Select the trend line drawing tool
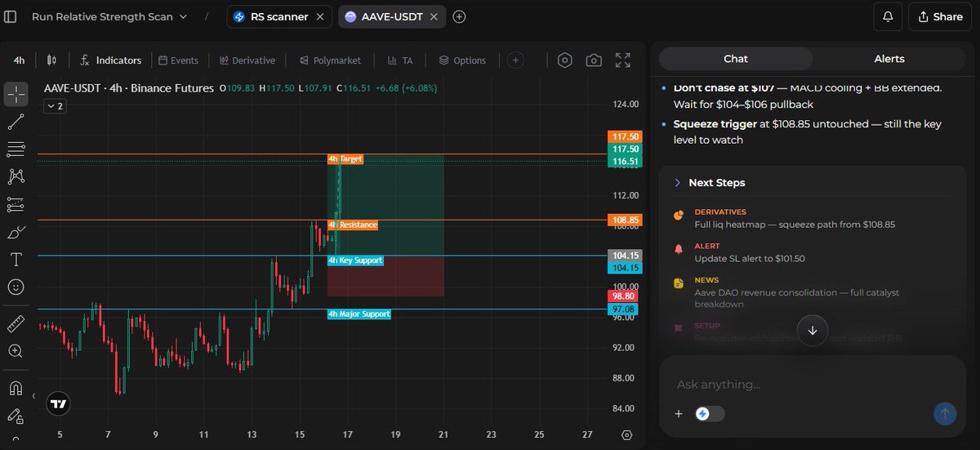980x450 pixels. pyautogui.click(x=16, y=123)
